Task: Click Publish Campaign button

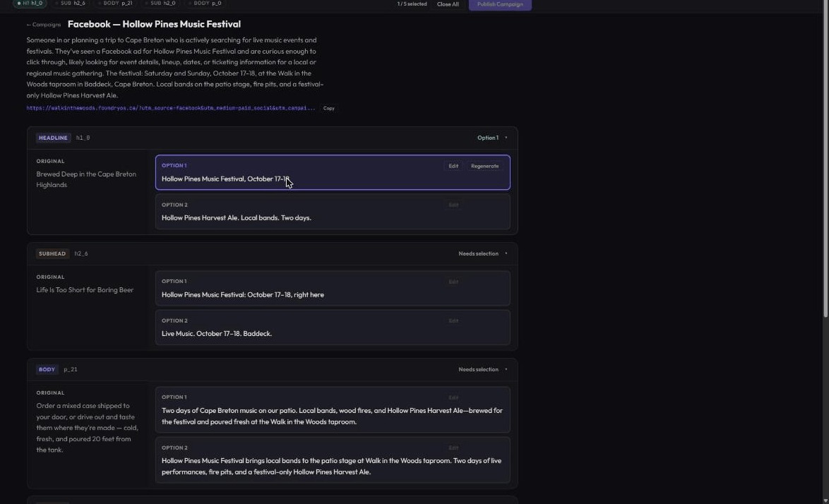Action: point(500,4)
